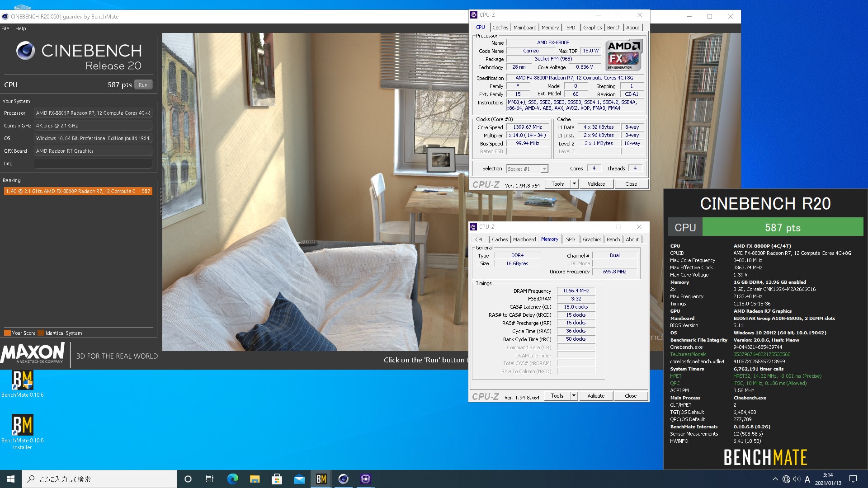
Task: Open Cinebench File menu
Action: [x=5, y=28]
